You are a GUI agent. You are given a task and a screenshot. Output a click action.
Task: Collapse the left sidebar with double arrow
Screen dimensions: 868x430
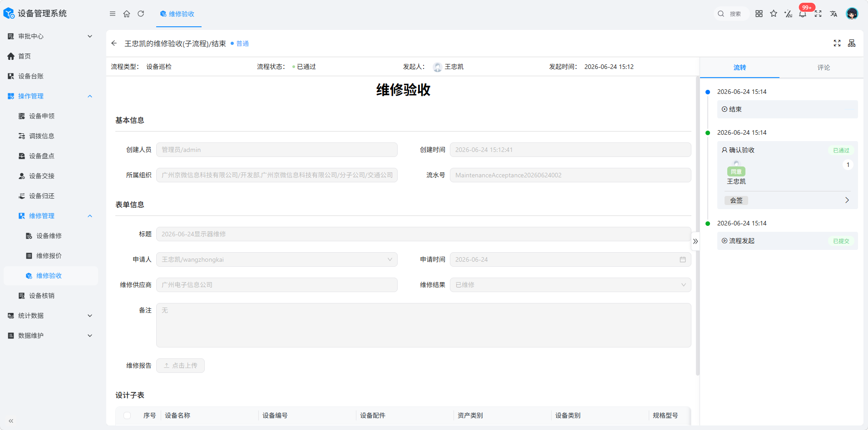(11, 421)
